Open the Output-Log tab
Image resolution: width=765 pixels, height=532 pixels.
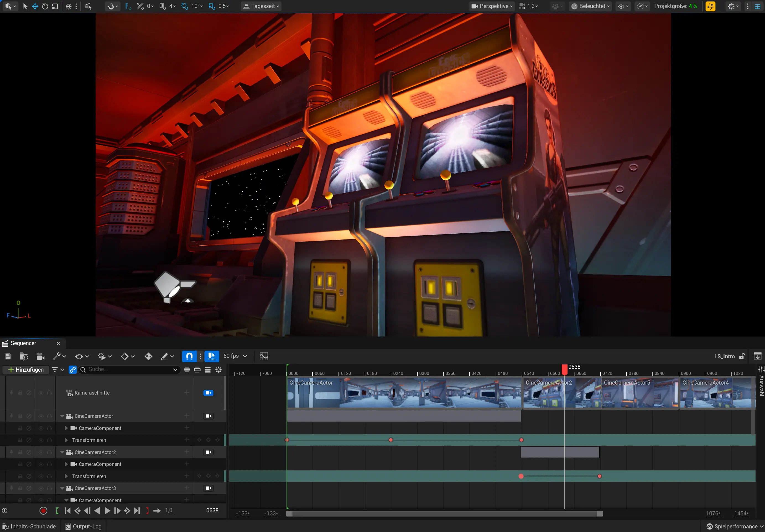coord(83,526)
